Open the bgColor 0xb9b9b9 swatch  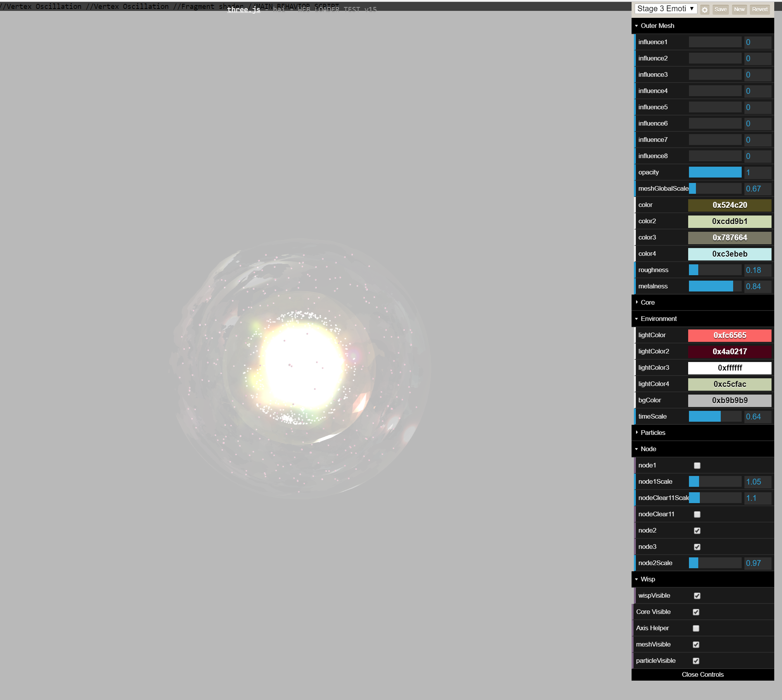(x=729, y=400)
